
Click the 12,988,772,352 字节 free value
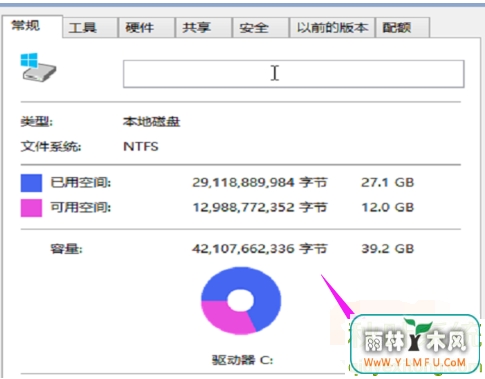click(260, 208)
